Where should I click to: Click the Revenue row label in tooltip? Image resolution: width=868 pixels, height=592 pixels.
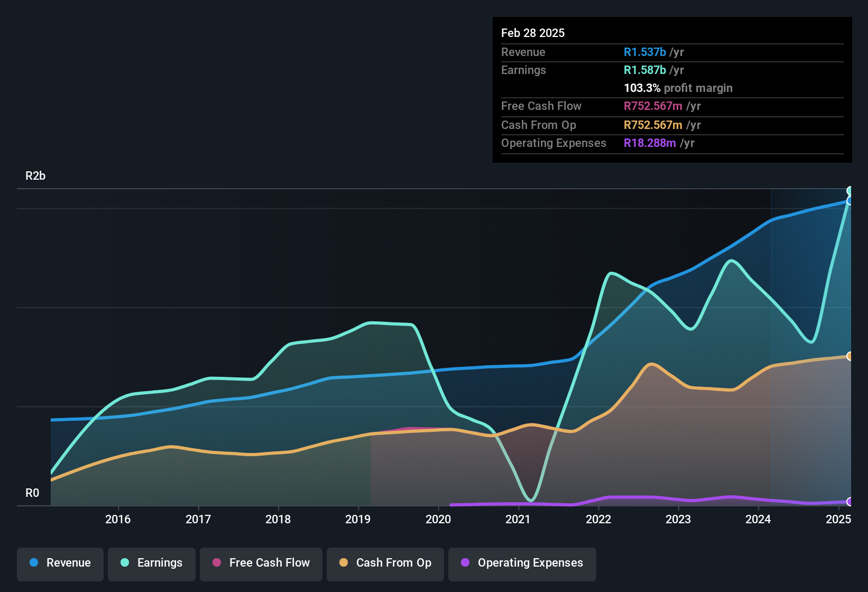[523, 52]
